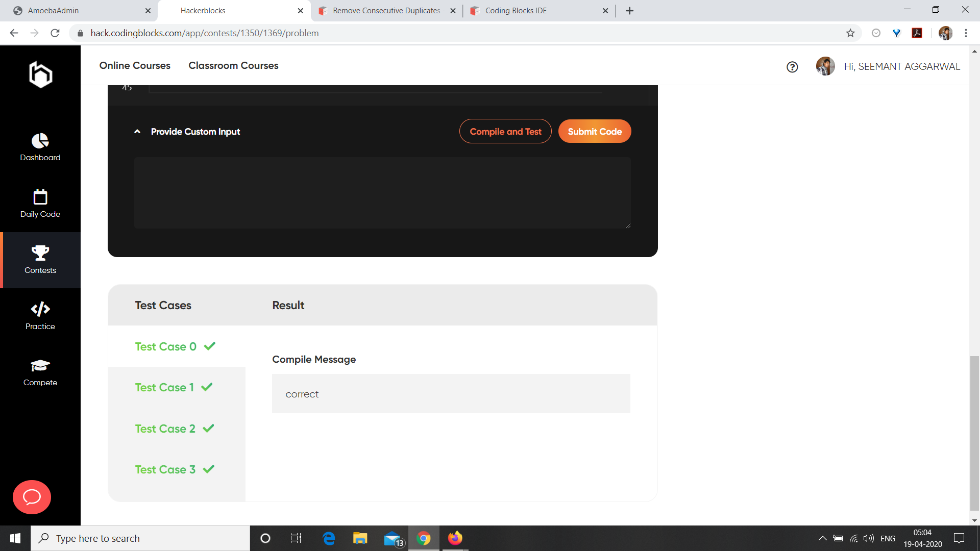Switch to Coding Blocks IDE tab

[516, 11]
